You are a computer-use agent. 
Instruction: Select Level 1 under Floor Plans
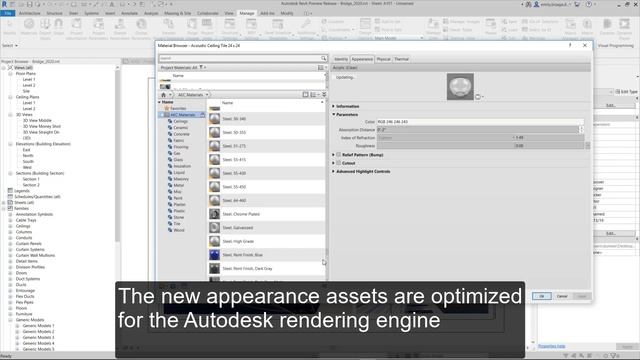(29, 79)
